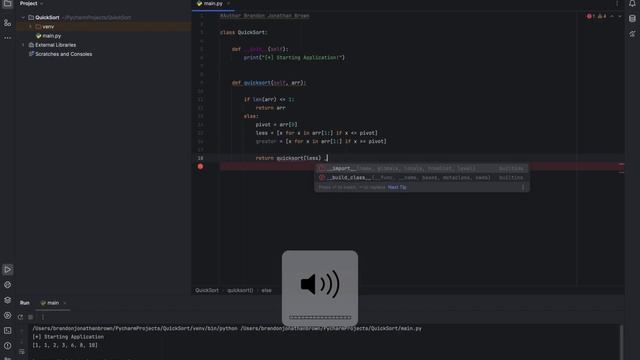Place cursor on 'return quicksort(less)' line

tap(291, 158)
